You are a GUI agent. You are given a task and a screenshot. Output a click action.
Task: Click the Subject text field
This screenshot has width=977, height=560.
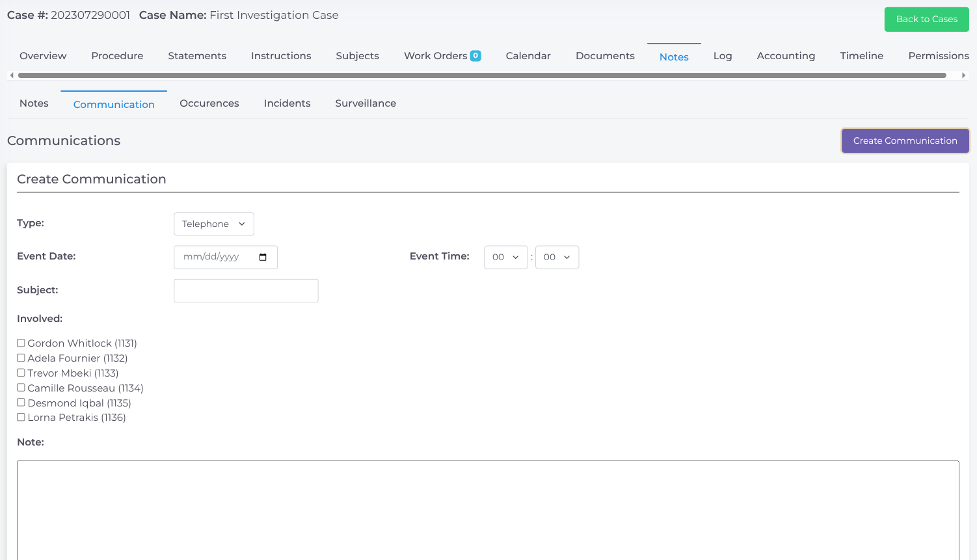coord(246,291)
